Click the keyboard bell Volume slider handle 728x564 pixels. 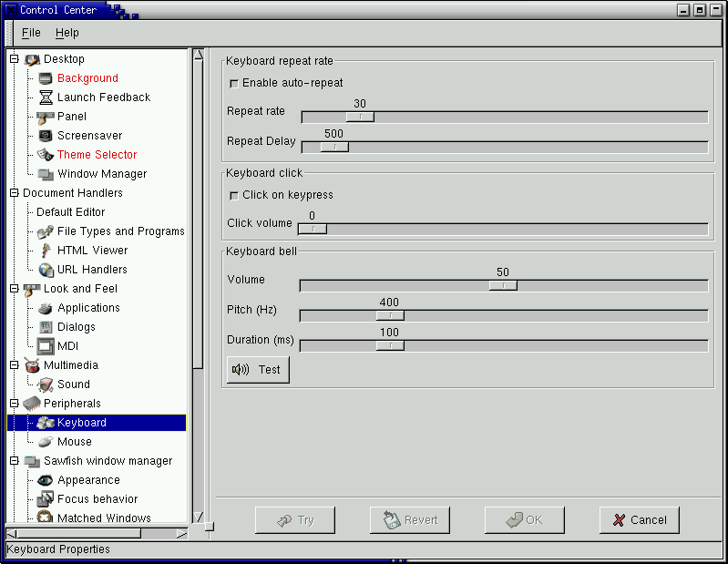[503, 285]
